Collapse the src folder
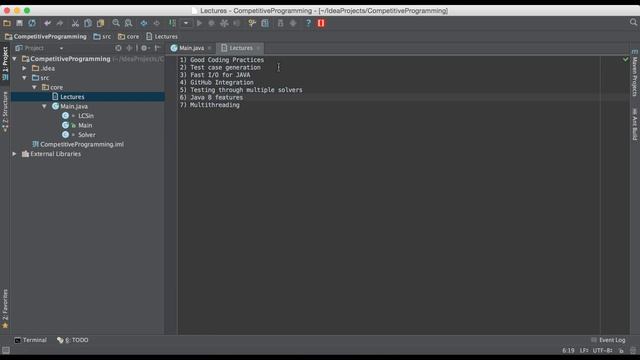 click(24, 78)
